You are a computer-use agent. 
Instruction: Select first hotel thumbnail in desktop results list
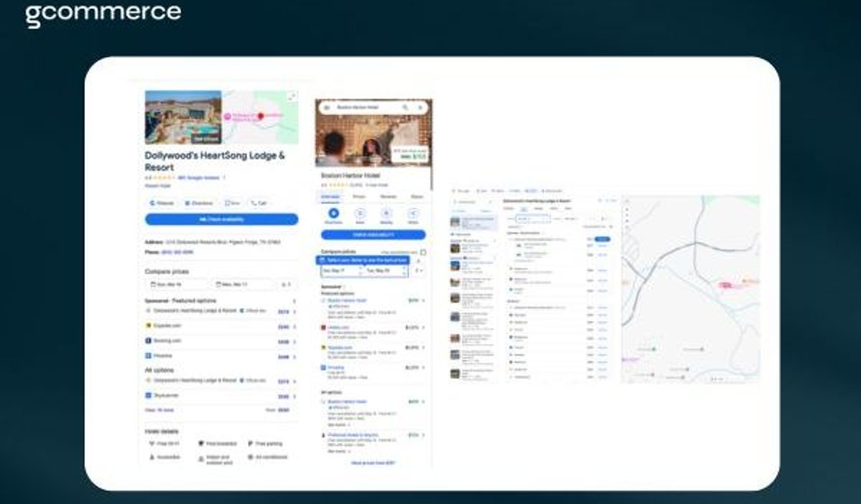tap(455, 222)
